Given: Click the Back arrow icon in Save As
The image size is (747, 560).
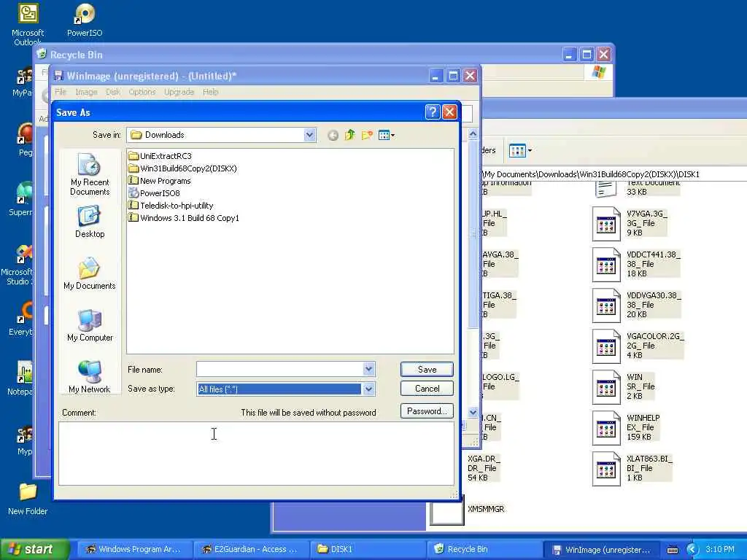Looking at the screenshot, I should (x=333, y=136).
